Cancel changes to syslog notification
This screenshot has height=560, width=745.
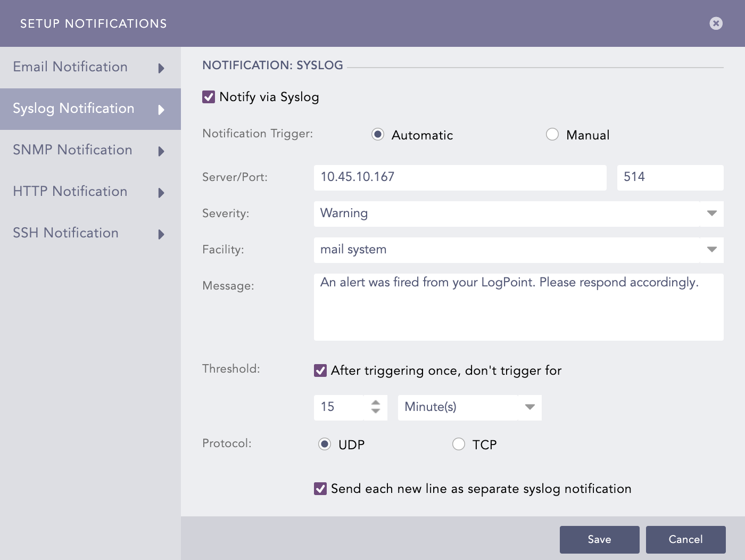(685, 539)
